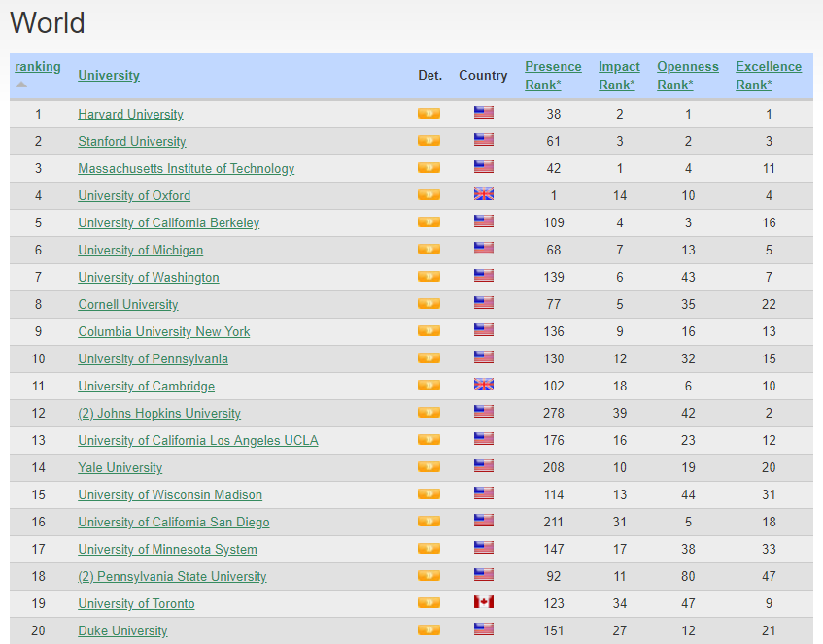Sort by Excellence Rank header
Viewport: 823px width, 644px height.
coord(768,76)
